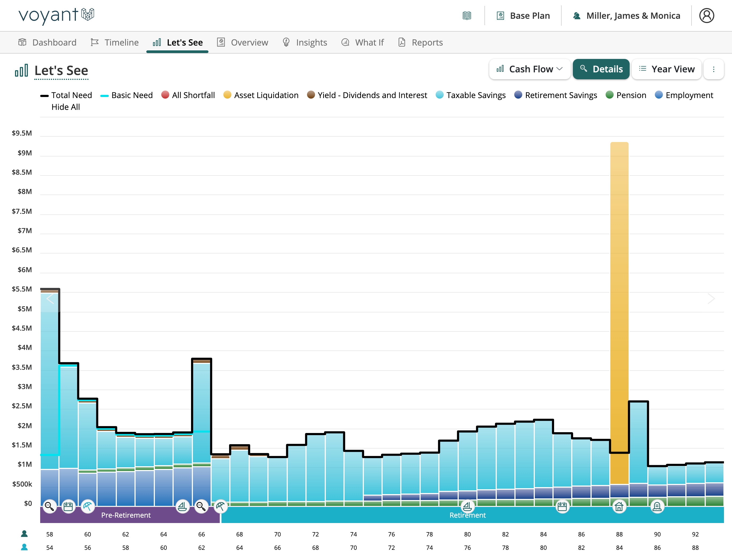Image resolution: width=732 pixels, height=560 pixels.
Task: Click the Pre-Retirement stage bar
Action: (x=126, y=515)
